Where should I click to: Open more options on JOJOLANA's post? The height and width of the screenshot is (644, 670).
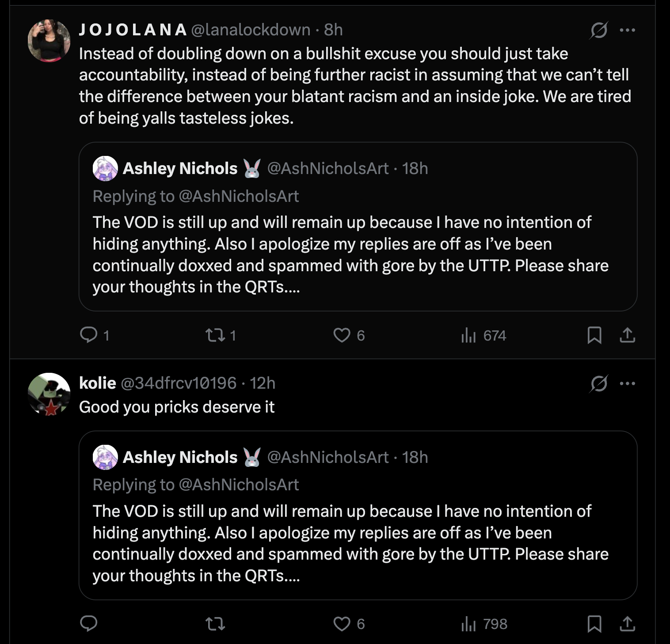pyautogui.click(x=627, y=30)
